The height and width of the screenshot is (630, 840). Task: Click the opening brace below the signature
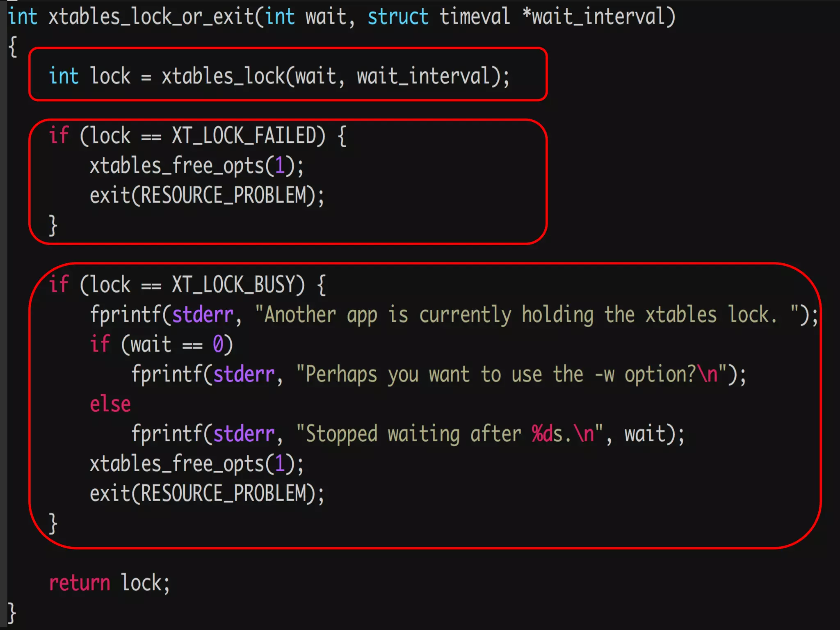(x=13, y=47)
